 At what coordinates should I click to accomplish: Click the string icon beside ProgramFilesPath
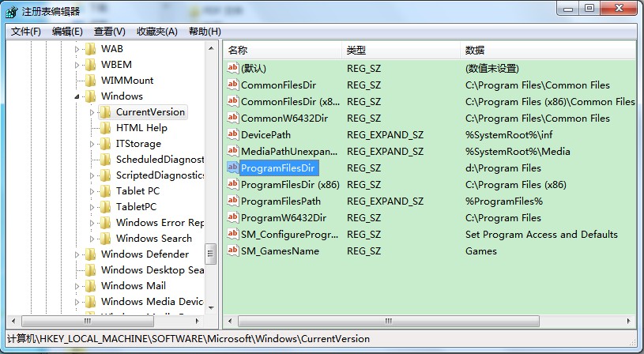click(x=233, y=201)
